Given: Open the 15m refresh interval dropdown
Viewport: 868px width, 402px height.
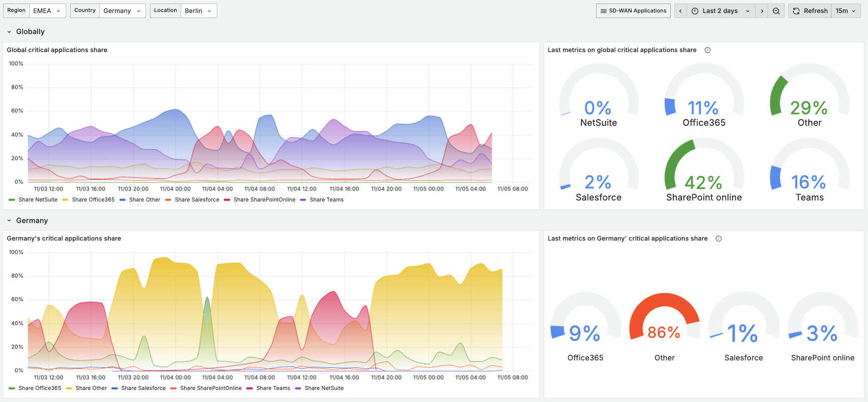Looking at the screenshot, I should 846,11.
